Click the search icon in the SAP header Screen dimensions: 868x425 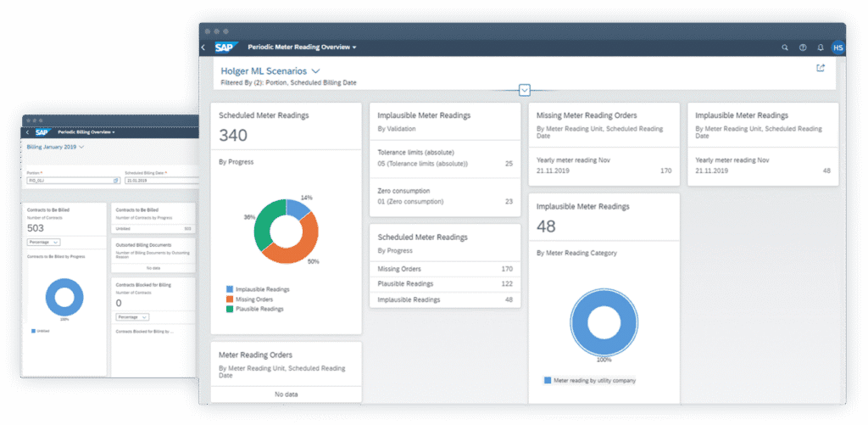pos(785,48)
